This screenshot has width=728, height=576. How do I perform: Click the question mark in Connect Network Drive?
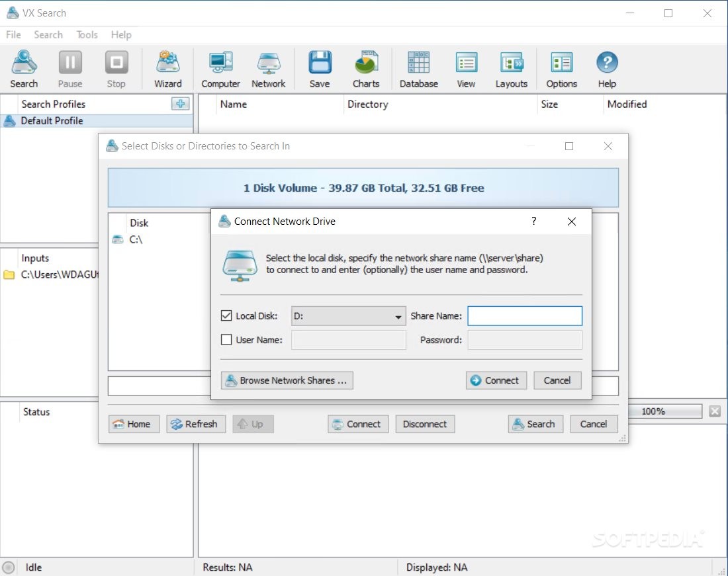[534, 222]
